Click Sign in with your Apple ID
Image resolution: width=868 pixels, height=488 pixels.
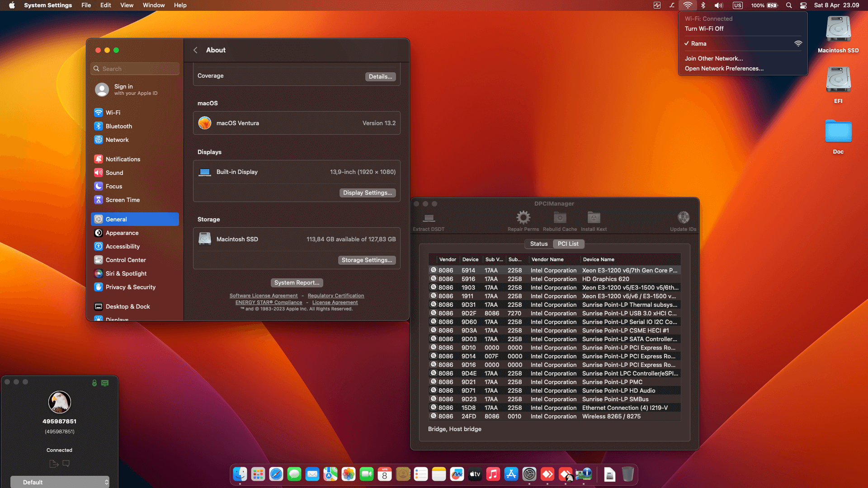coord(135,89)
